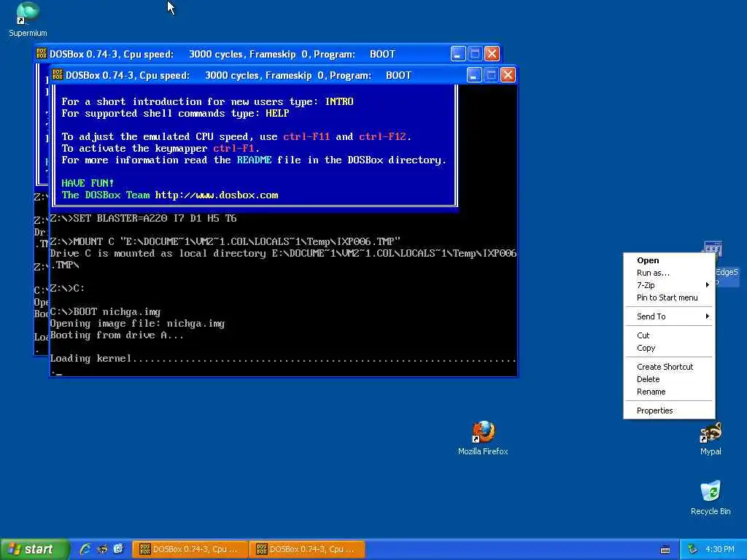Minimize the back DOSBox window
Screen dimensions: 747x560
click(458, 53)
